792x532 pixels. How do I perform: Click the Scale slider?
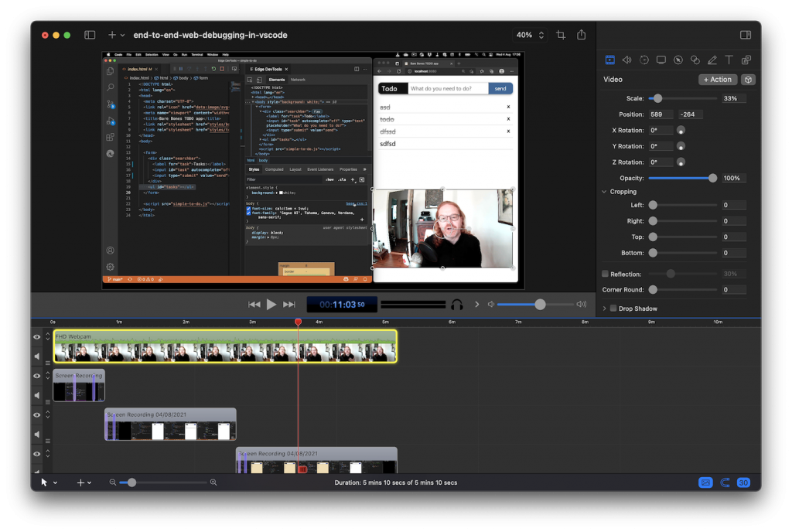point(682,98)
